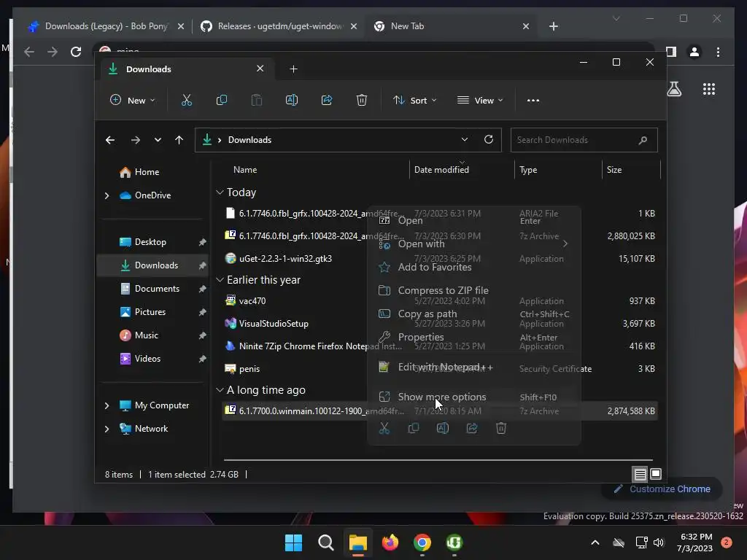Image resolution: width=747 pixels, height=560 pixels.
Task: Choose Edit with Notepad++
Action: pos(474,367)
